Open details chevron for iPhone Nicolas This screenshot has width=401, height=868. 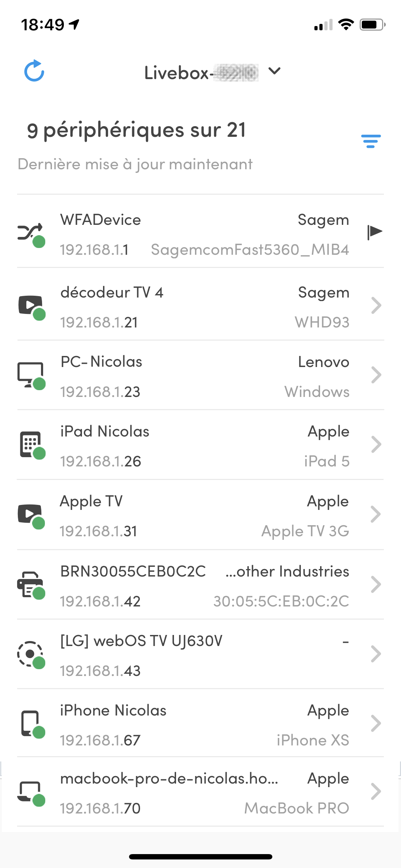376,723
